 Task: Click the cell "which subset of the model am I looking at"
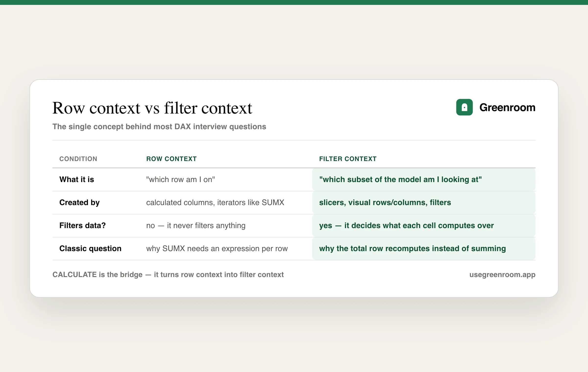(424, 179)
